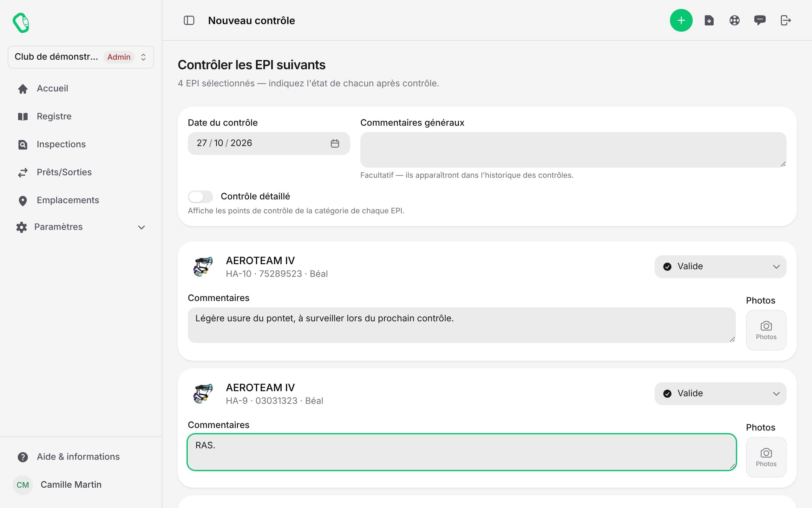Click the HA-10 · 75289523 · Béal text

point(277,274)
